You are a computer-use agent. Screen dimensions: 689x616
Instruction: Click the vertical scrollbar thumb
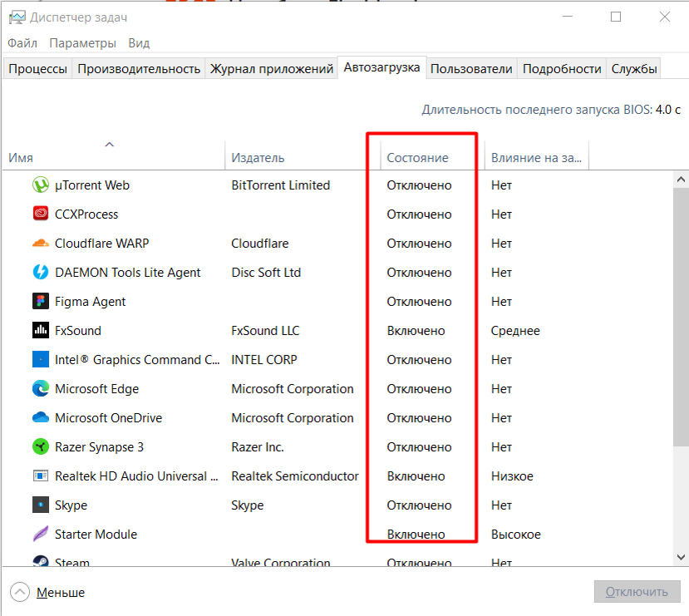(681, 318)
